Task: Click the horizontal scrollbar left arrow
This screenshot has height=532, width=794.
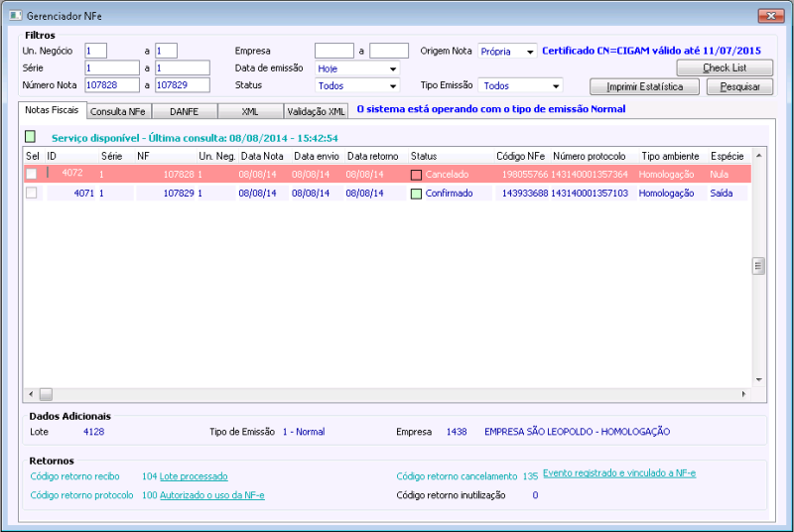Action: pos(31,394)
